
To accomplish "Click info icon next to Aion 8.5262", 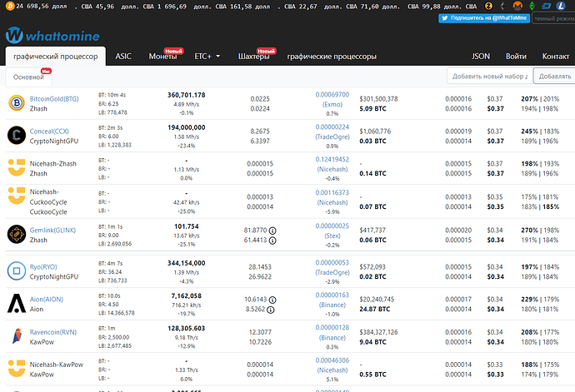I will (x=270, y=310).
